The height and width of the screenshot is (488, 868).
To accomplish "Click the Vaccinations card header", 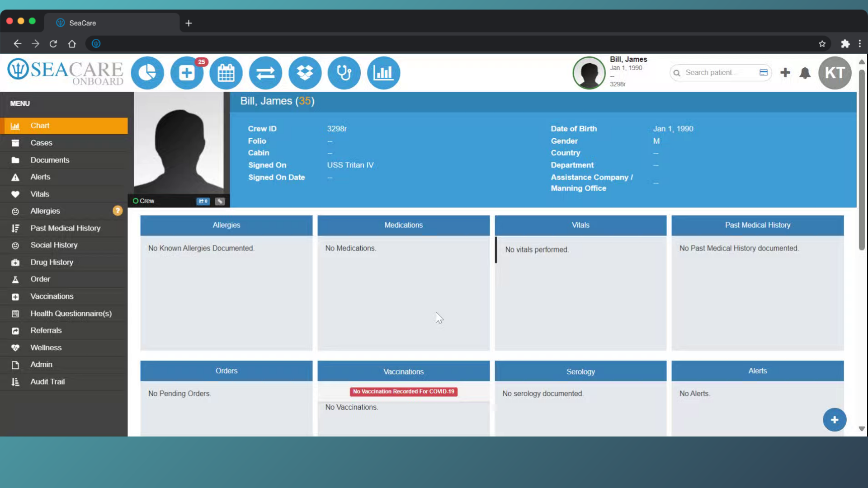I will (403, 371).
